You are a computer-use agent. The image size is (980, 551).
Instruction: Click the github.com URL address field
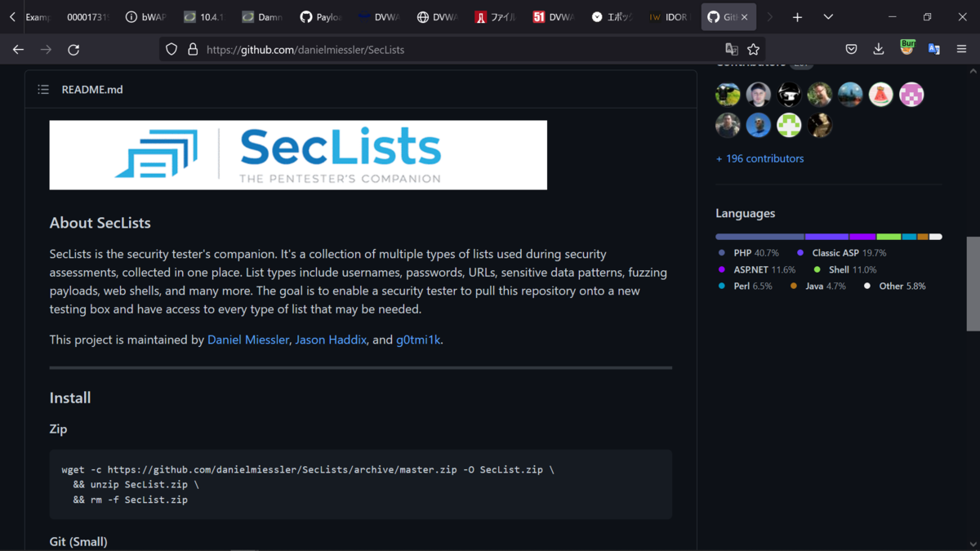point(457,50)
